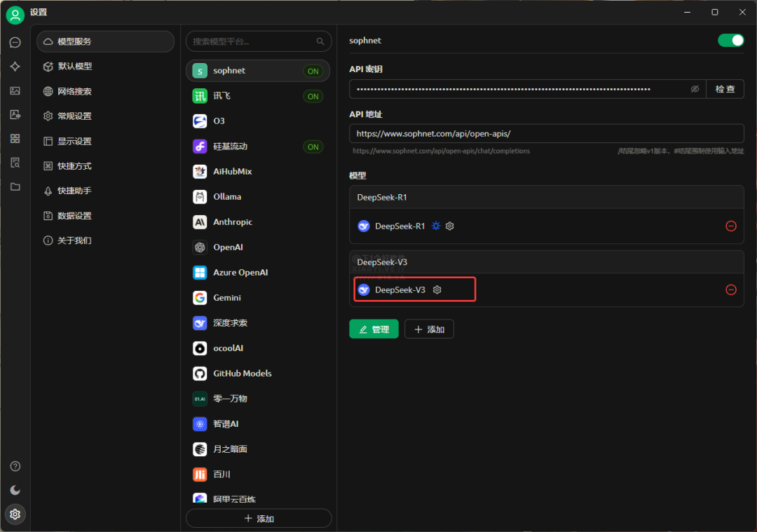Collapse the DeepSeek-R1 model group header
This screenshot has height=532, width=757.
546,197
